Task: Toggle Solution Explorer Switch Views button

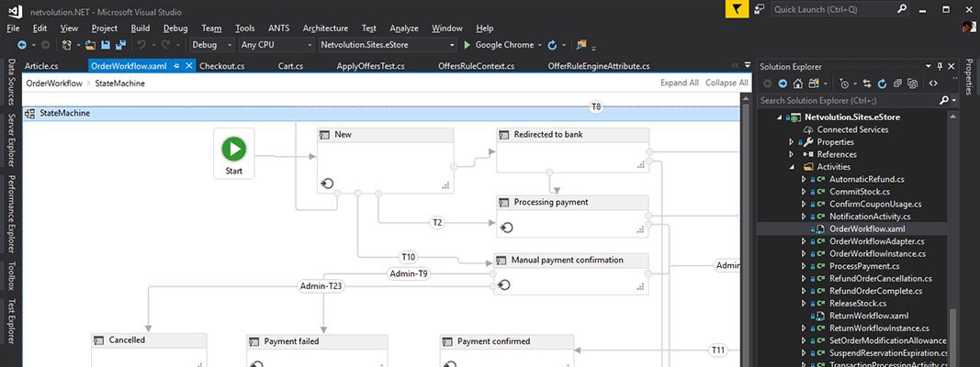Action: 815,83
